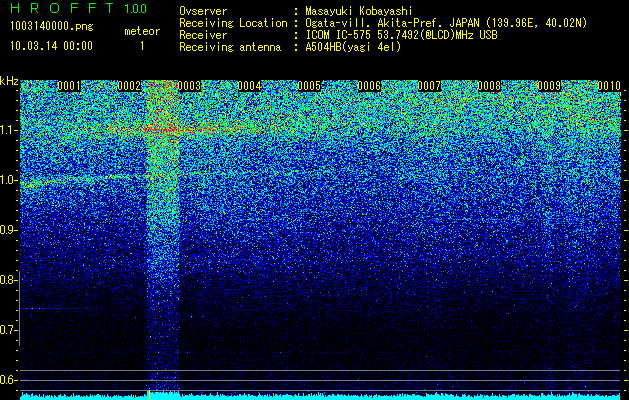Screen dimensions: 629x400
Task: Click the meteor count value 1
Action: coord(142,46)
